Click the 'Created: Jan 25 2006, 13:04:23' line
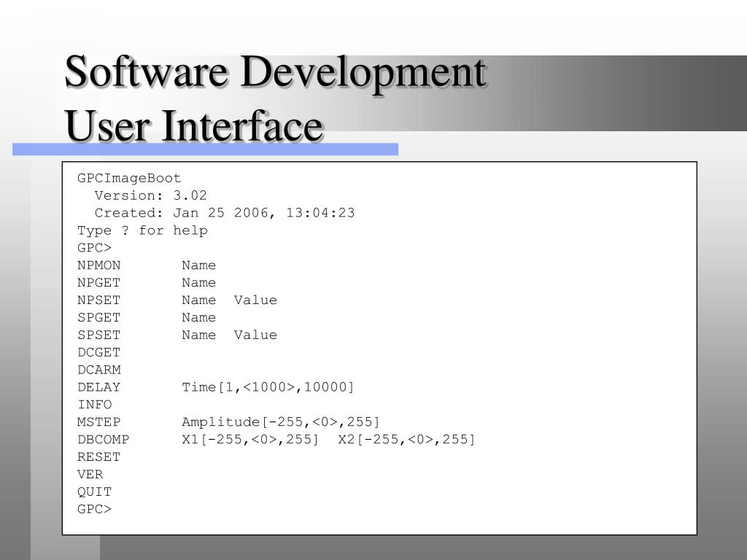Viewport: 747px width, 560px height. point(225,213)
